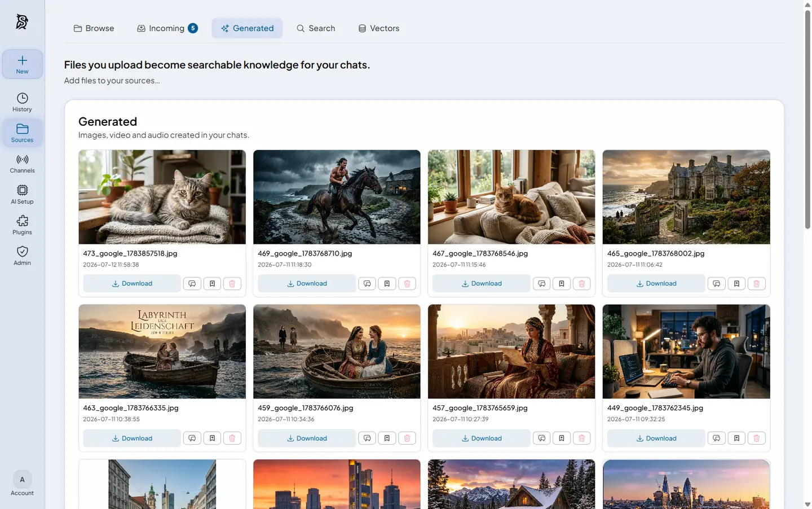
Task: Open chat icon for 449_google_1783762345.jpg
Action: (716, 438)
